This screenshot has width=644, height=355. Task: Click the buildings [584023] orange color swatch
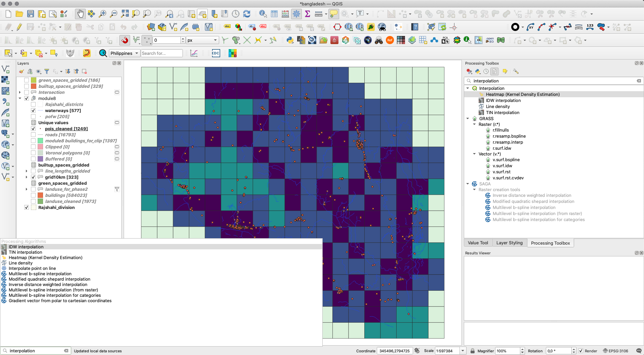pyautogui.click(x=40, y=195)
